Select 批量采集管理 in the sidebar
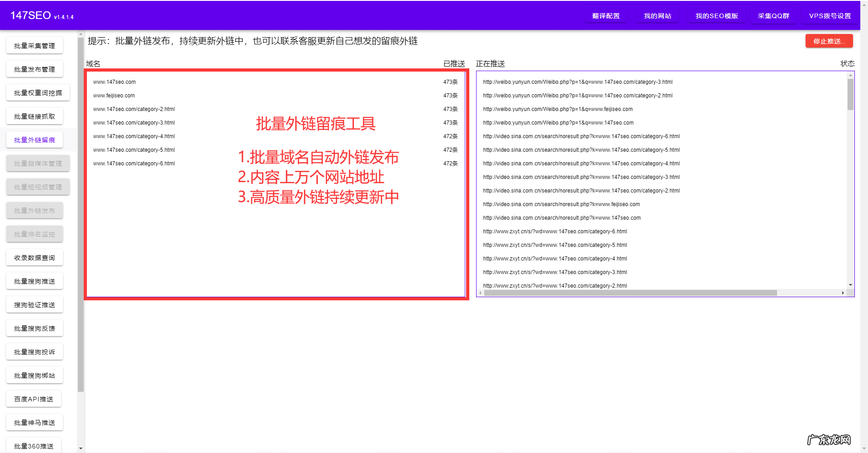Screen dimensions: 868x453 click(34, 45)
